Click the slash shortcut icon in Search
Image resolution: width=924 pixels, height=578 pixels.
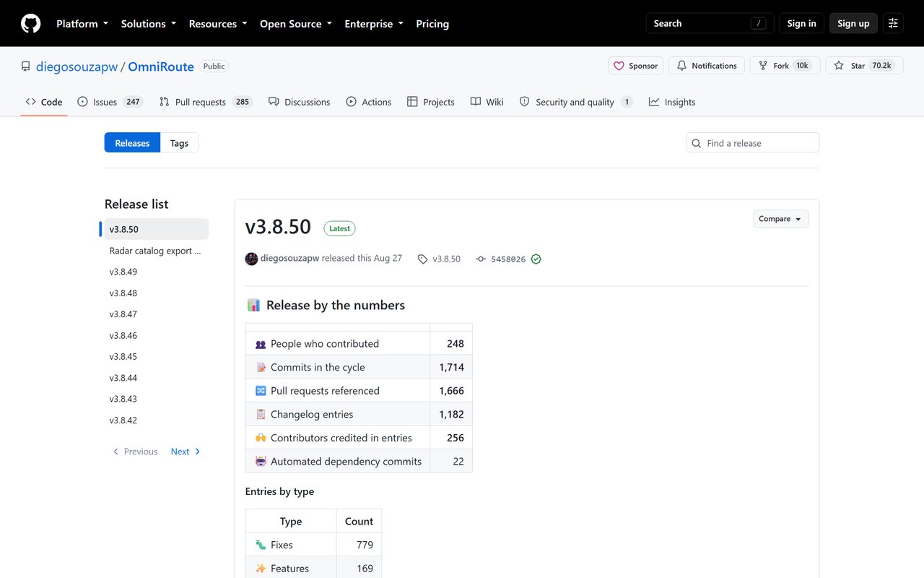pyautogui.click(x=758, y=23)
